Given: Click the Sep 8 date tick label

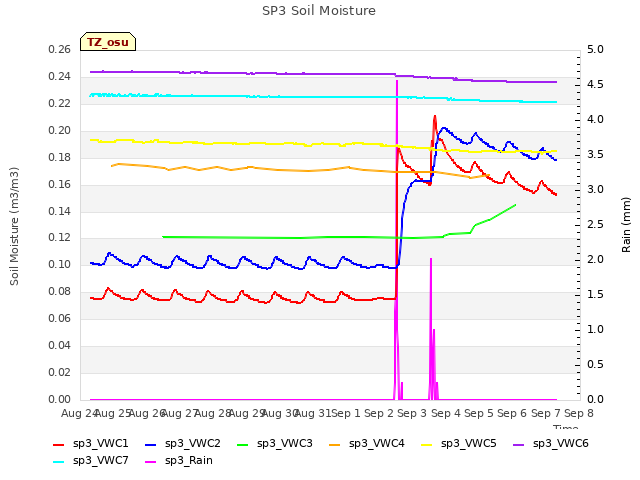Looking at the screenshot, I should tap(579, 413).
